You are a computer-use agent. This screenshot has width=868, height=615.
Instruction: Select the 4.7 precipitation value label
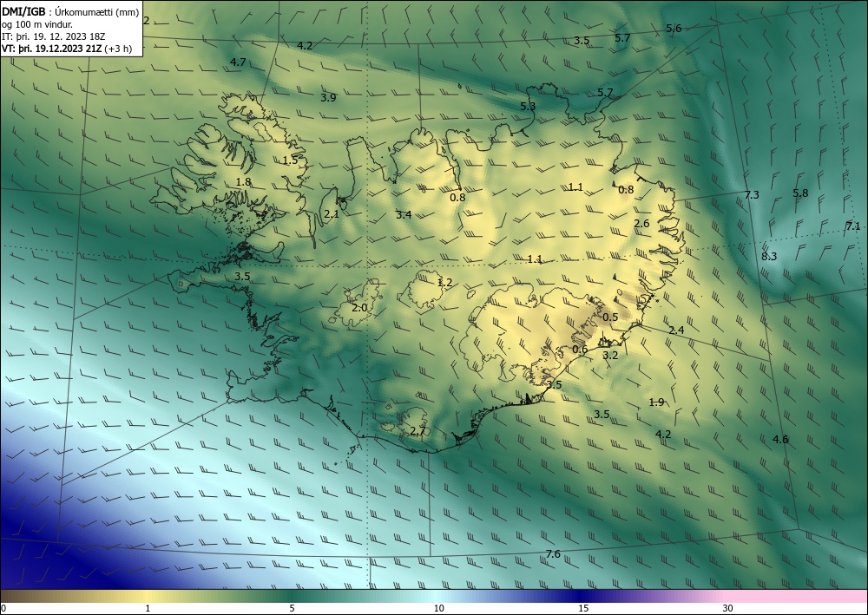coord(238,62)
